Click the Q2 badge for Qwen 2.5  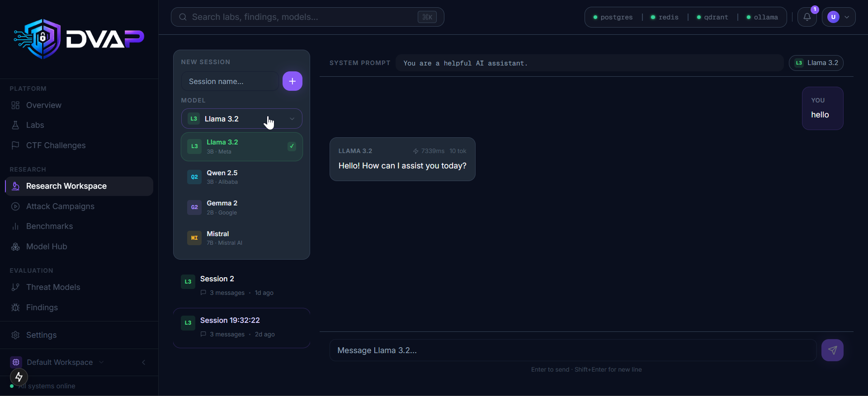point(194,177)
